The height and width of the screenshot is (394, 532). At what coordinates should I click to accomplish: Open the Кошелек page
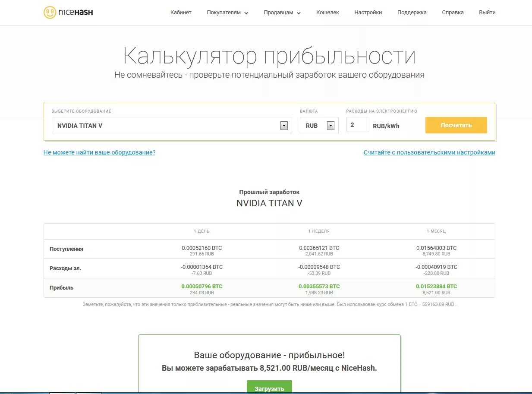click(327, 13)
